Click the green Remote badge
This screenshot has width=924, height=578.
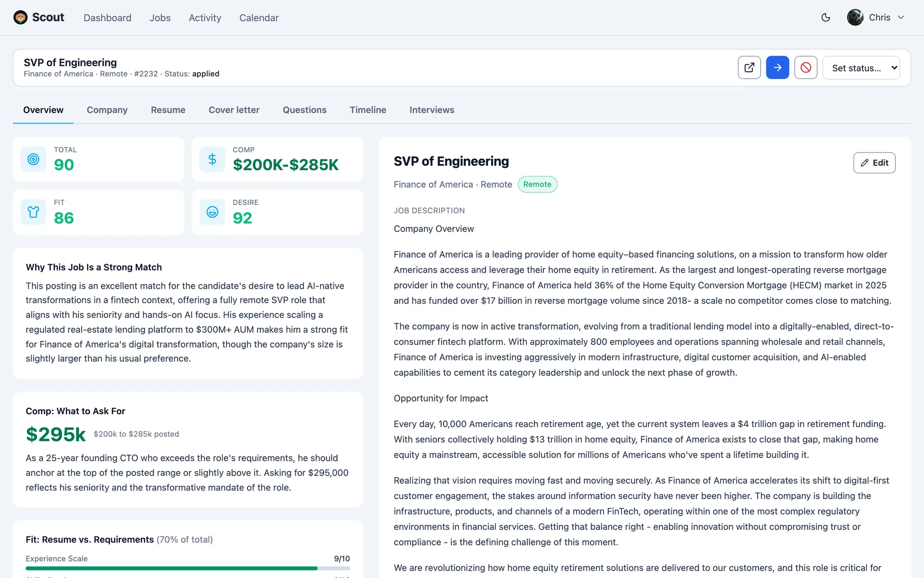click(537, 184)
